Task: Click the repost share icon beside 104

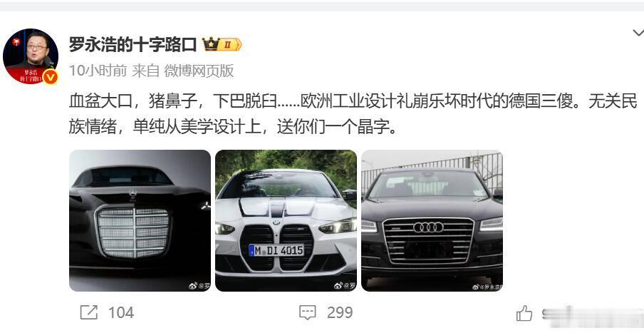Action: coord(89,313)
